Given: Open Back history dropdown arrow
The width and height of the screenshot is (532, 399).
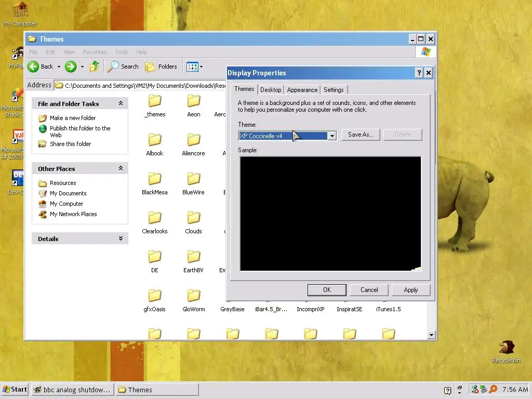Looking at the screenshot, I should tap(59, 67).
